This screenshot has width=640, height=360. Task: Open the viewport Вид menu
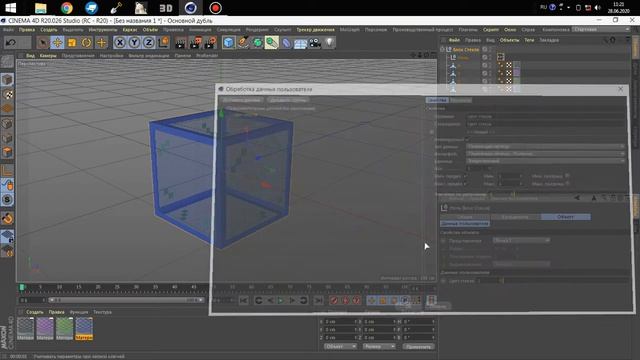click(x=30, y=56)
